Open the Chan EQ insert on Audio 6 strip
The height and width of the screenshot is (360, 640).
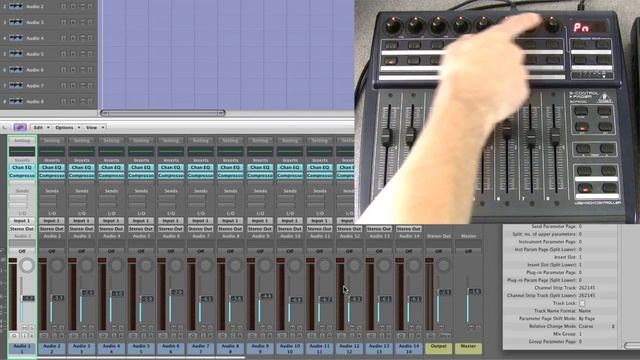click(x=171, y=167)
